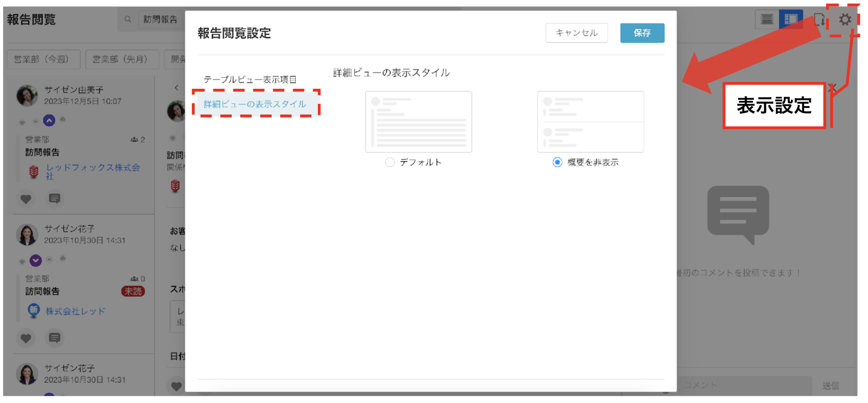Select the 概要を非表示 radio button
This screenshot has width=868, height=403.
(x=557, y=162)
